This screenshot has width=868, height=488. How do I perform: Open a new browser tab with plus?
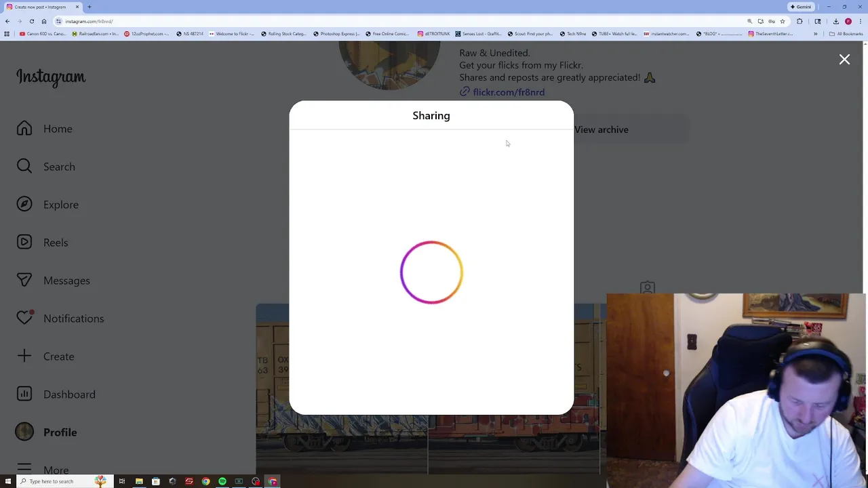click(x=89, y=7)
